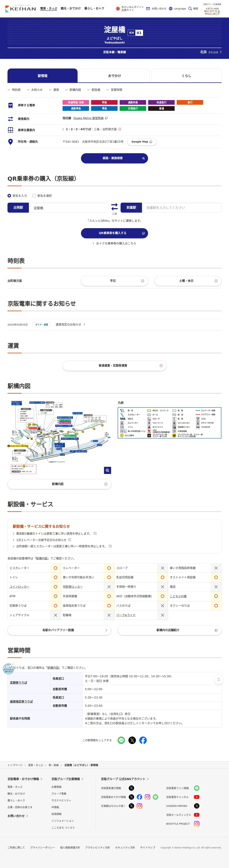Open 運賃改定のお知らせ notice
The width and height of the screenshot is (229, 868).
coord(70,324)
